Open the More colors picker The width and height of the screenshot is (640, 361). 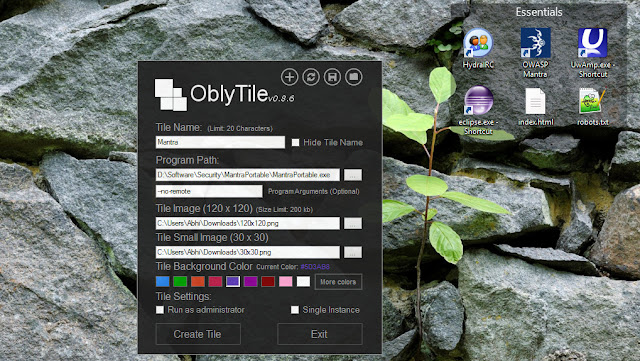[338, 282]
